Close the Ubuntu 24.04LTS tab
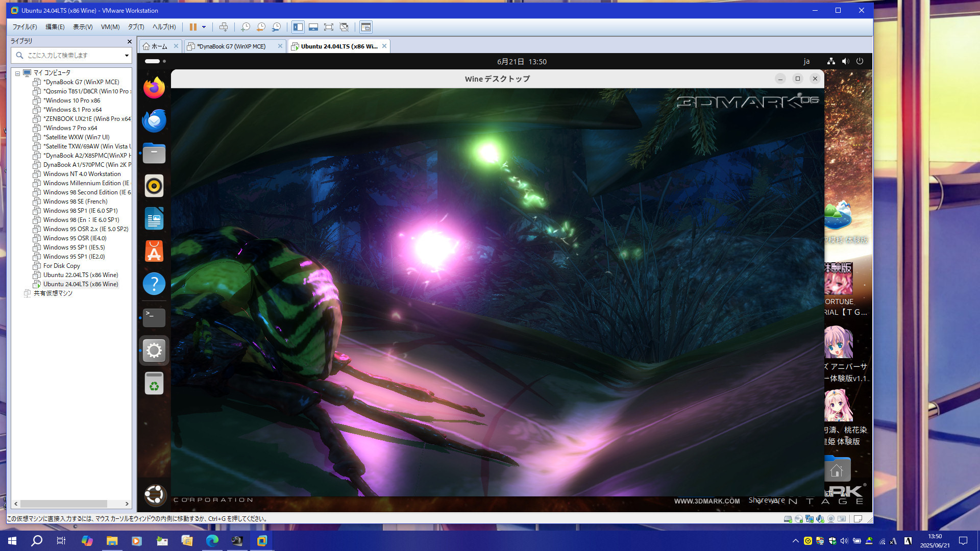This screenshot has width=980, height=551. (384, 46)
